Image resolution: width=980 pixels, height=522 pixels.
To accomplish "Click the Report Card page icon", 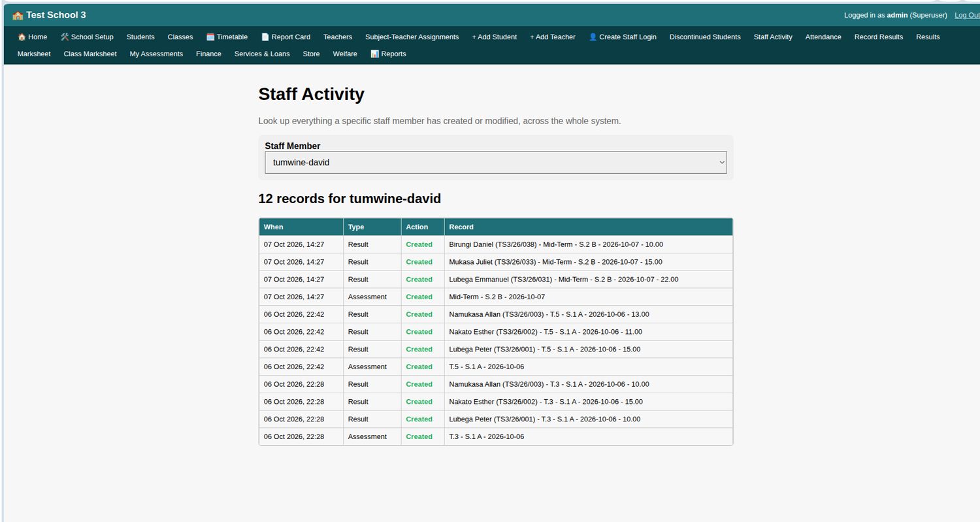I will [x=265, y=37].
